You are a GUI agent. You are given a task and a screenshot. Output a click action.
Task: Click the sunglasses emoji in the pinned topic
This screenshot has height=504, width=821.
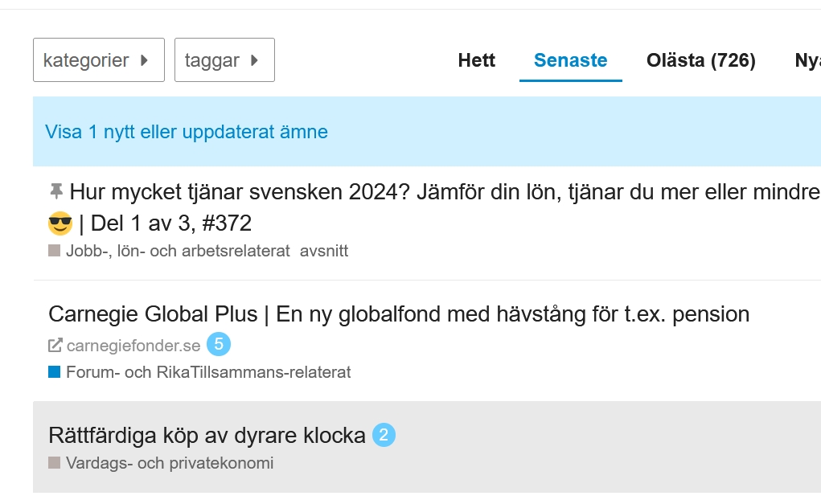[x=60, y=223]
